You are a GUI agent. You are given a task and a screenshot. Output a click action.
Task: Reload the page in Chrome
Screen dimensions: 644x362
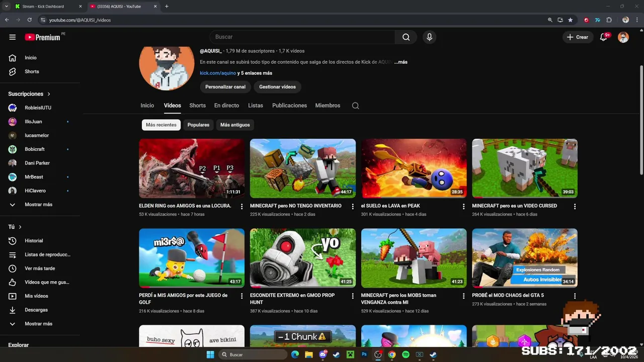click(30, 20)
